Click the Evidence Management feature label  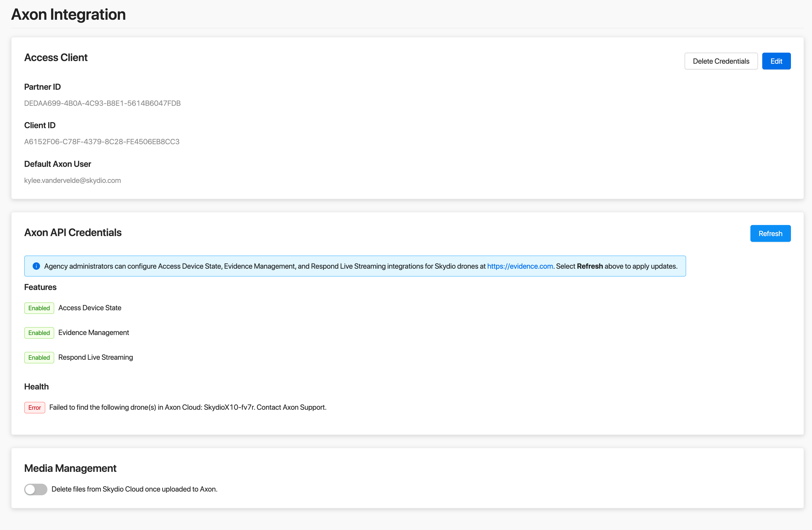(93, 333)
